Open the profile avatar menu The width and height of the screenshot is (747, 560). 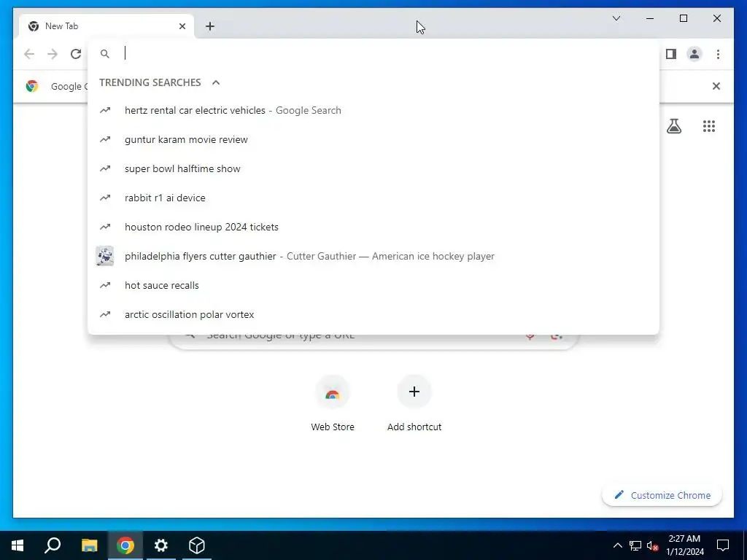[x=694, y=54]
